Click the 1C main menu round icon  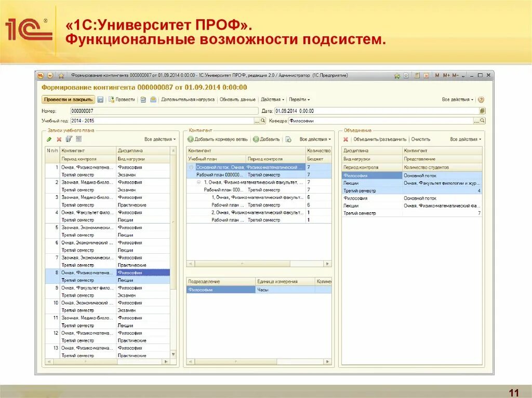click(x=41, y=76)
